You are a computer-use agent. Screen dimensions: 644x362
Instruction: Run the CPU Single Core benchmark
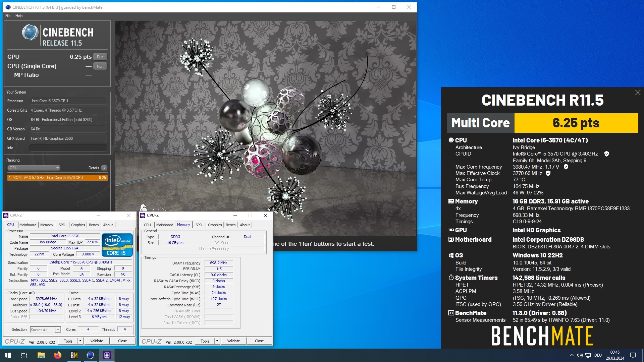(x=100, y=66)
